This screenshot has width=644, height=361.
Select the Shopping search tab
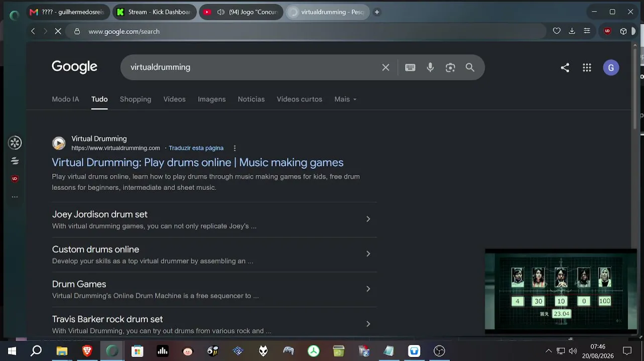point(136,99)
